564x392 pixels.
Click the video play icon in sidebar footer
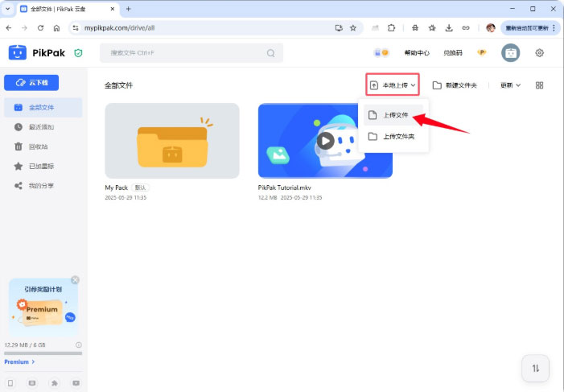coord(76,383)
